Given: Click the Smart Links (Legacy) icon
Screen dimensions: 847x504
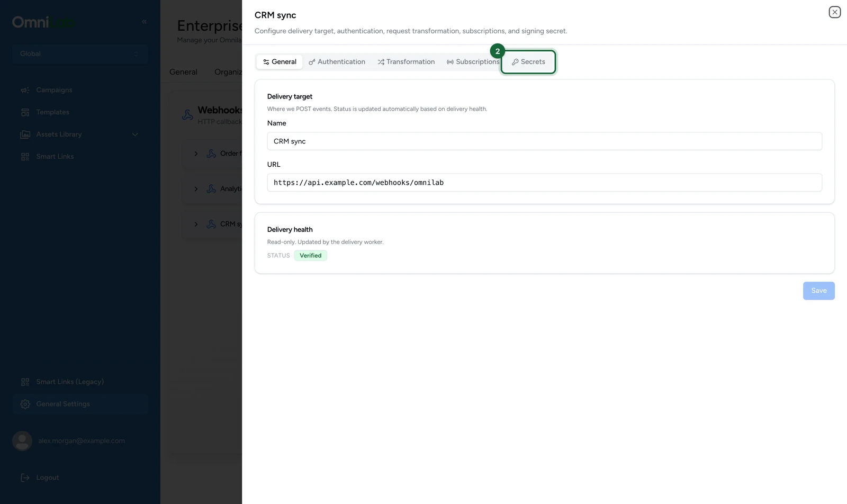Looking at the screenshot, I should tap(25, 382).
